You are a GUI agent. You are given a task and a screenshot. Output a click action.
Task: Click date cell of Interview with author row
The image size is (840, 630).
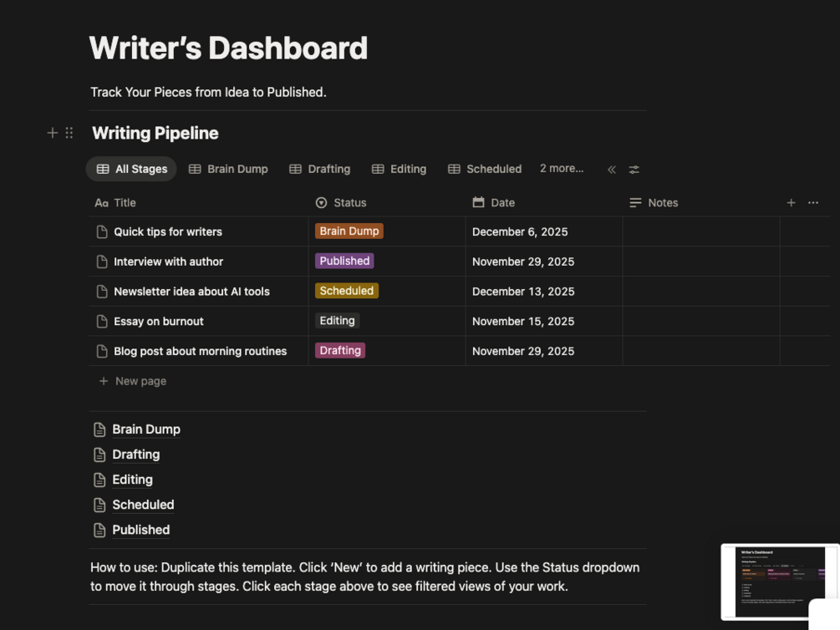click(544, 262)
